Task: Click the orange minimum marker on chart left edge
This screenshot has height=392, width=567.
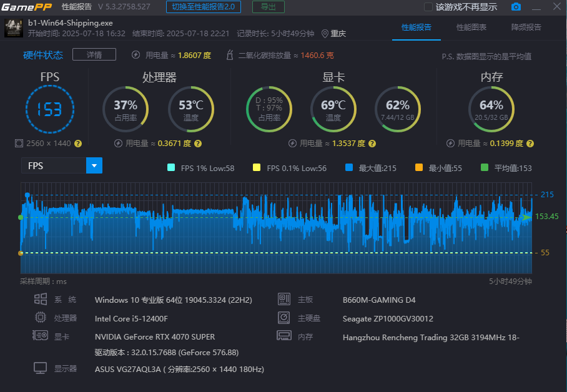Action: (21, 253)
